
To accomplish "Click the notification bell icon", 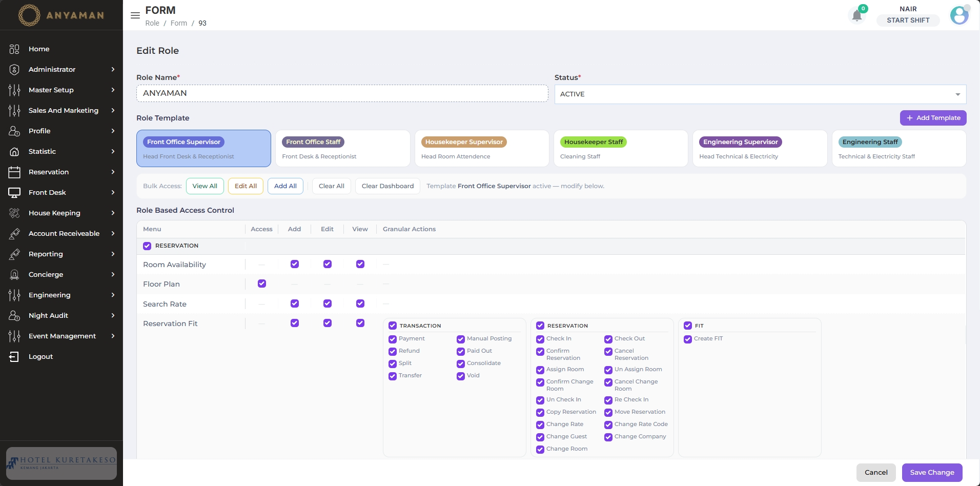I will coord(857,16).
